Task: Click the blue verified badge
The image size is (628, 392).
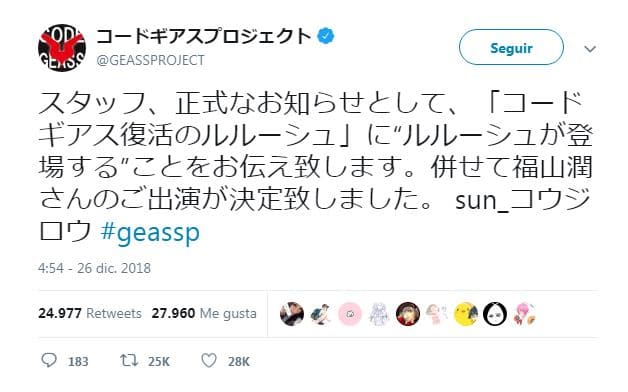Action: click(326, 36)
